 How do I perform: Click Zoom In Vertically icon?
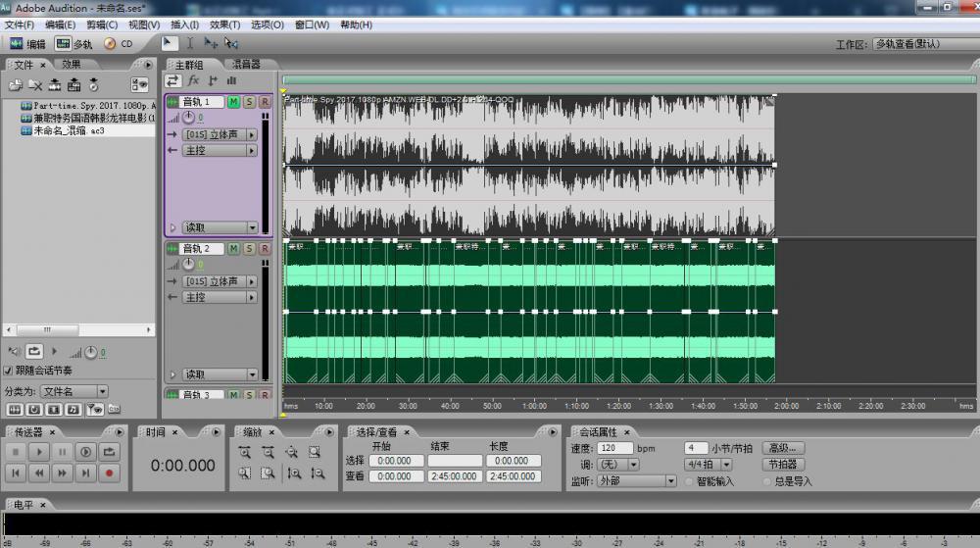[294, 473]
